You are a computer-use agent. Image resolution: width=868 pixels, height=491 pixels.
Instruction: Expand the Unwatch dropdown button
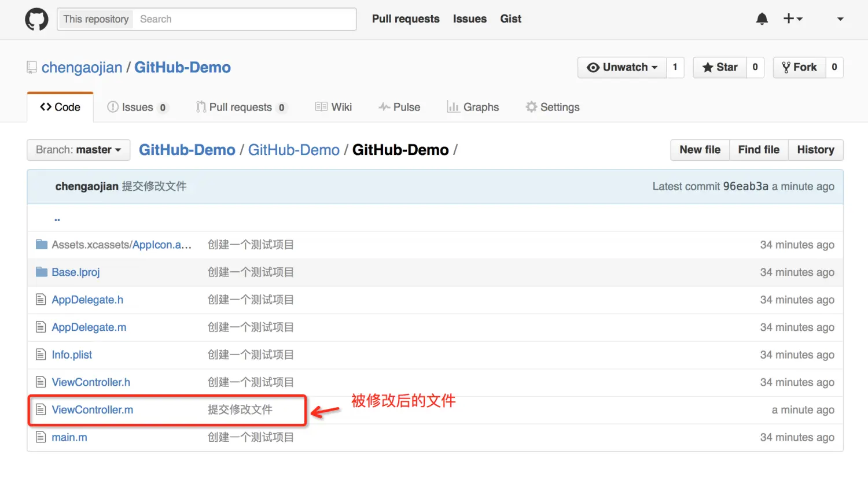point(622,67)
